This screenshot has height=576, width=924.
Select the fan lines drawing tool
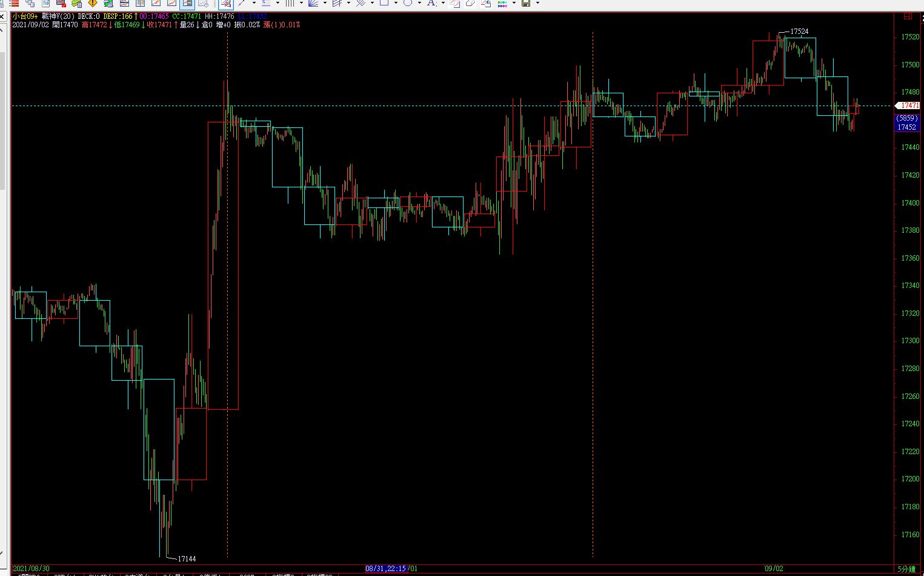click(x=313, y=3)
